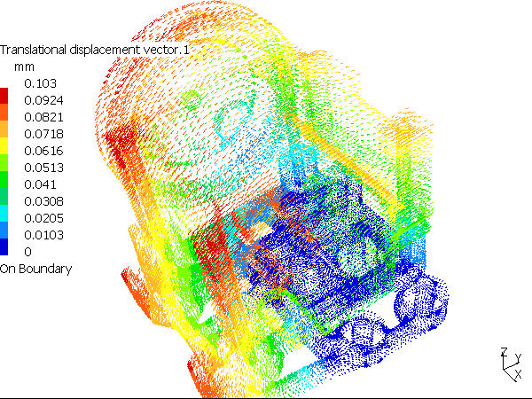The height and width of the screenshot is (399, 532).
Task: Click the yellow 0.0616 legend color band
Action: point(4,146)
